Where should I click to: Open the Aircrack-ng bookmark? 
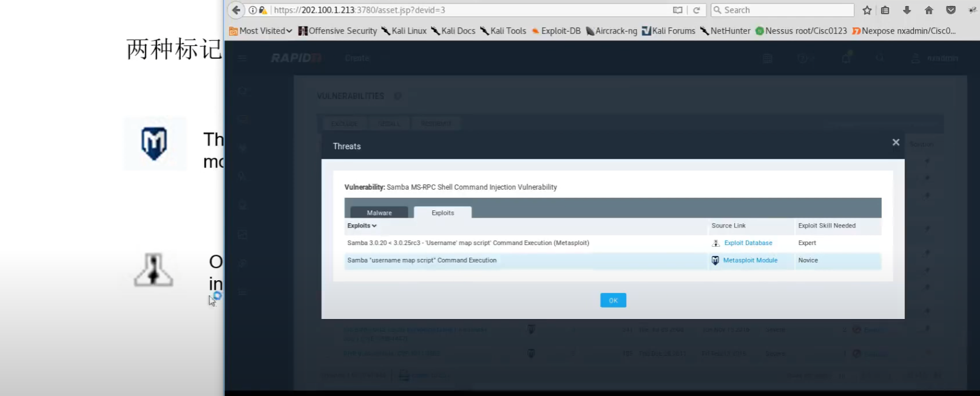(612, 31)
